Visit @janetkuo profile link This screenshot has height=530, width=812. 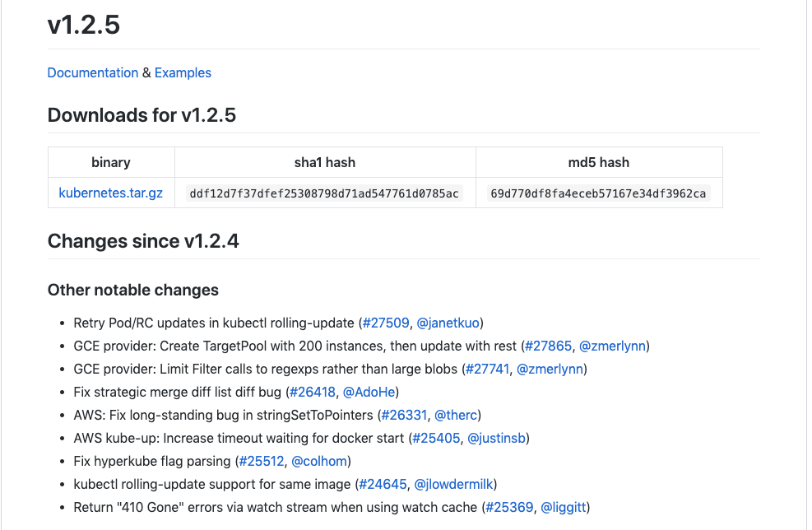tap(448, 323)
